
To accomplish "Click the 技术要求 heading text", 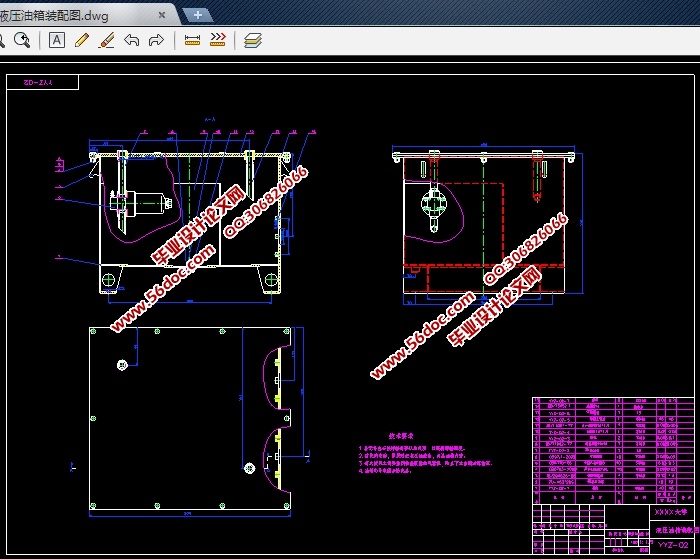I will (401, 436).
